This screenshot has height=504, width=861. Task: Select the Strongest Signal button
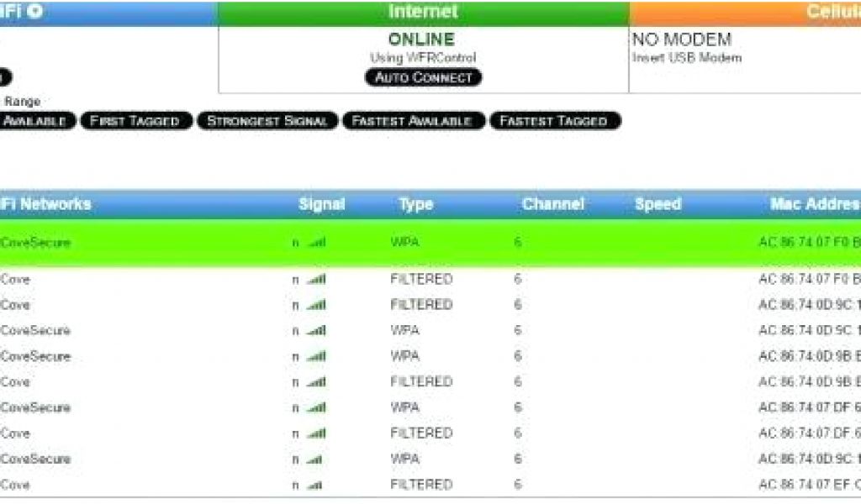tap(267, 121)
